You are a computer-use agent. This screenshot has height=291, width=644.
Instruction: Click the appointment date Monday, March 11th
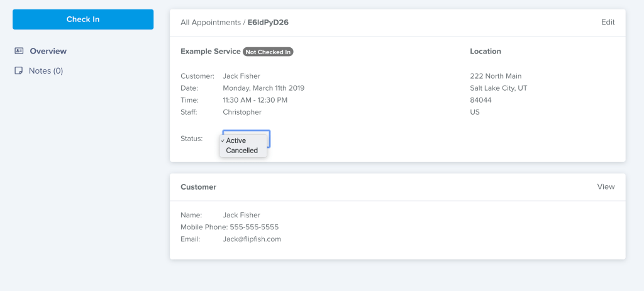click(x=264, y=88)
